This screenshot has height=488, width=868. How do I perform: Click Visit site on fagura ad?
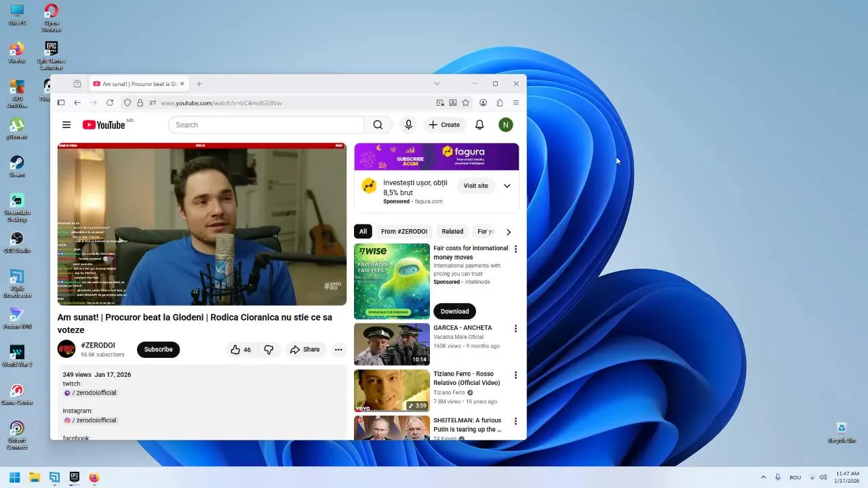click(475, 186)
